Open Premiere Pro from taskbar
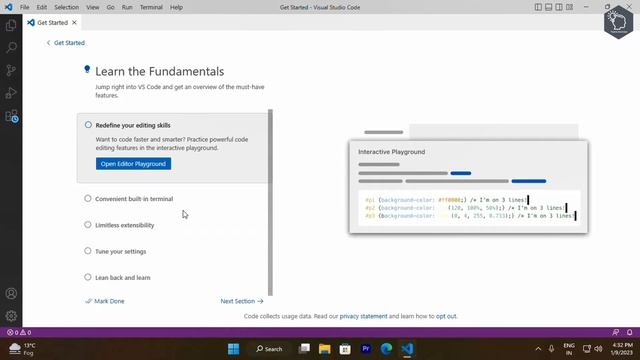Screen dimensions: 640x360 366,349
